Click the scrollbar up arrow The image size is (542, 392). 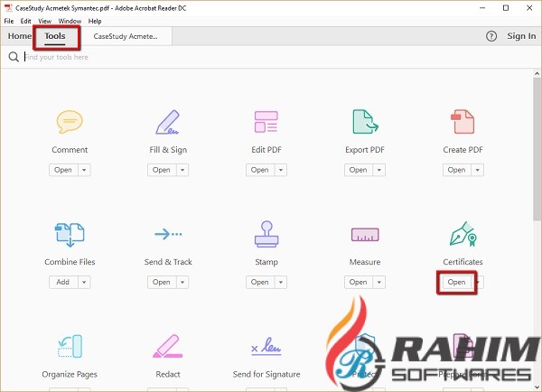537,73
